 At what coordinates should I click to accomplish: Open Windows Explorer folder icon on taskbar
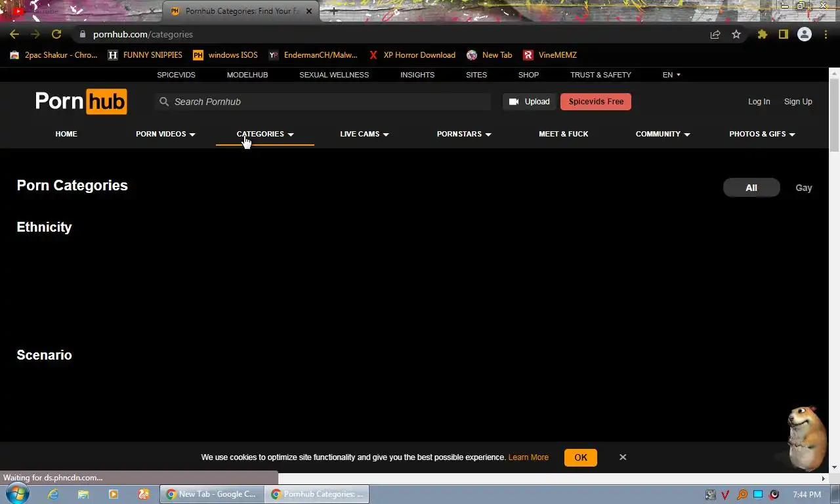[x=83, y=494]
